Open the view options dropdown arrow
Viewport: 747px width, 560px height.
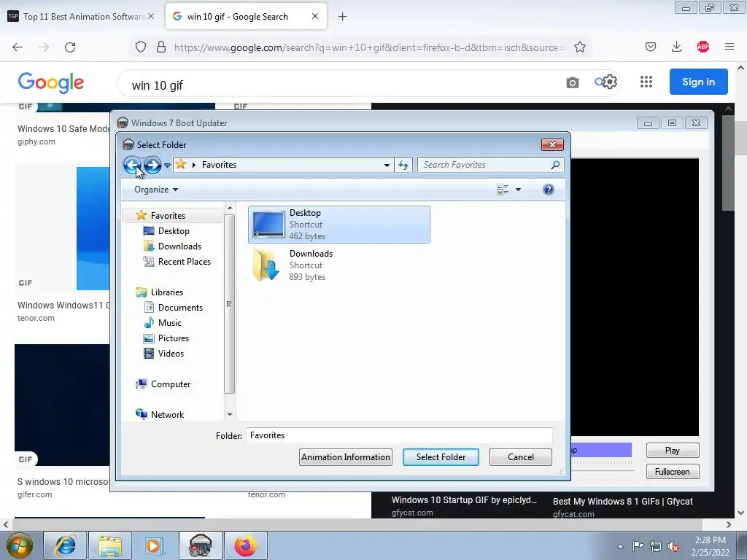tap(519, 190)
